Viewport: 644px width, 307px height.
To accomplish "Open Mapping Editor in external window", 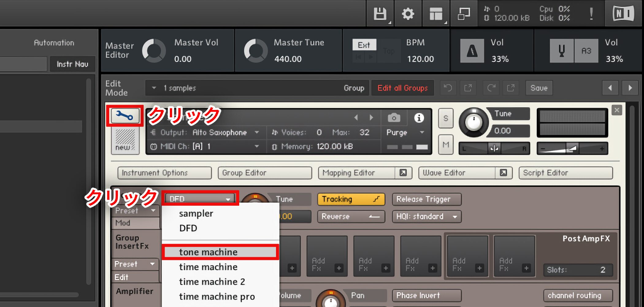I will click(x=403, y=173).
